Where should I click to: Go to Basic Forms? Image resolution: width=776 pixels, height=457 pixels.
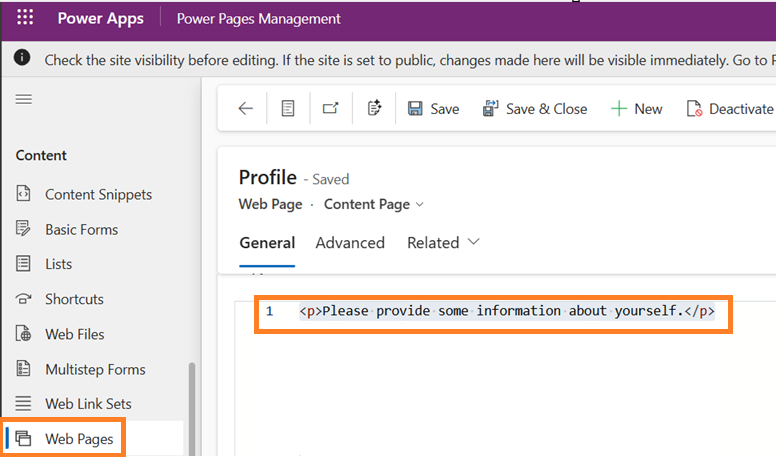click(x=81, y=229)
